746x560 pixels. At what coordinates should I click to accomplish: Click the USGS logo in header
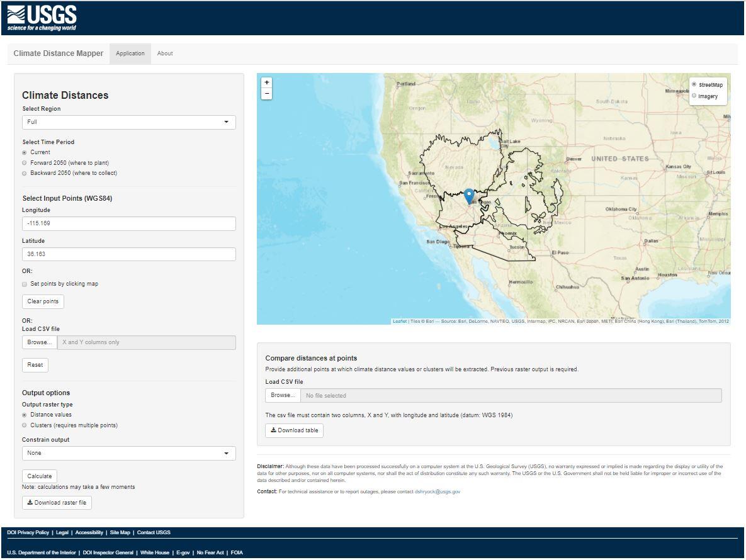42,18
